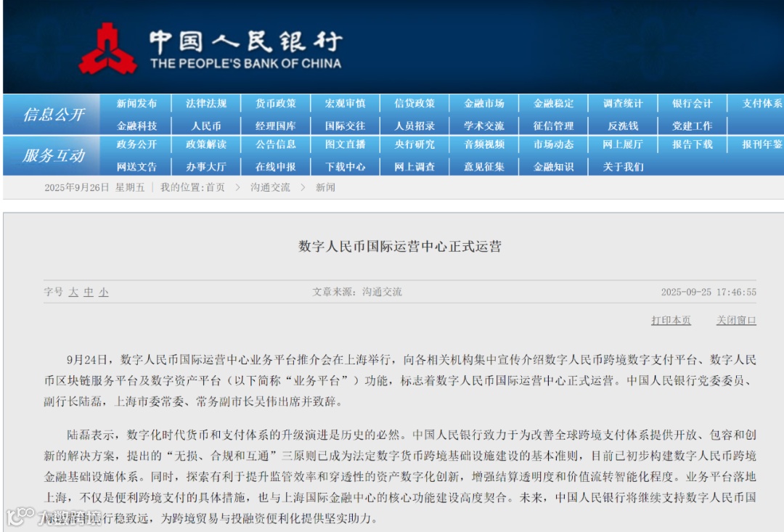Open the 货币政策 menu item
The height and width of the screenshot is (532, 784).
click(x=276, y=104)
